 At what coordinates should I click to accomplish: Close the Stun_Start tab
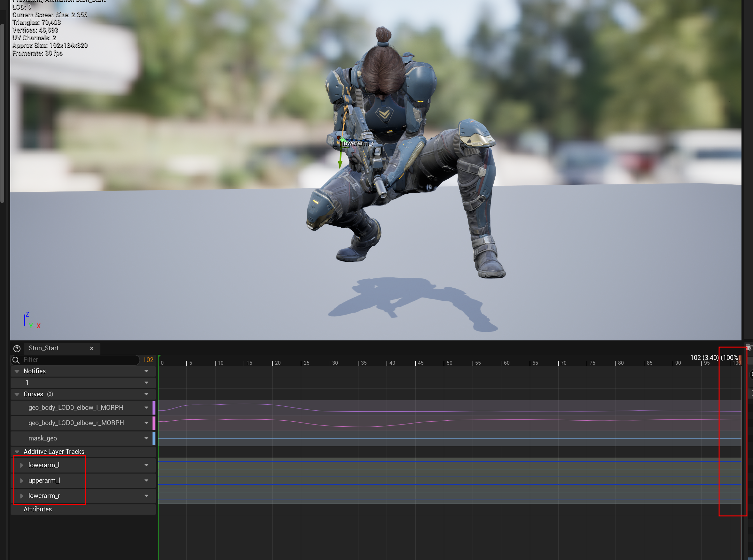(x=91, y=348)
